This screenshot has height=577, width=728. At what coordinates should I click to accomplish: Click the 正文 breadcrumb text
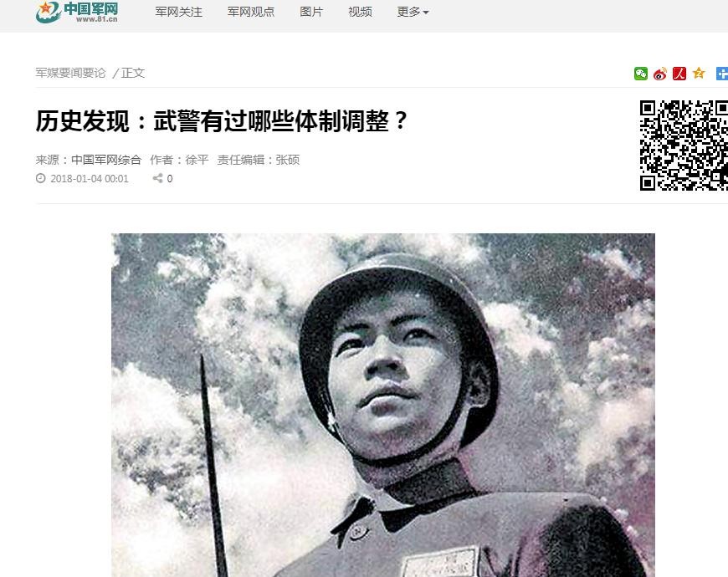[133, 73]
